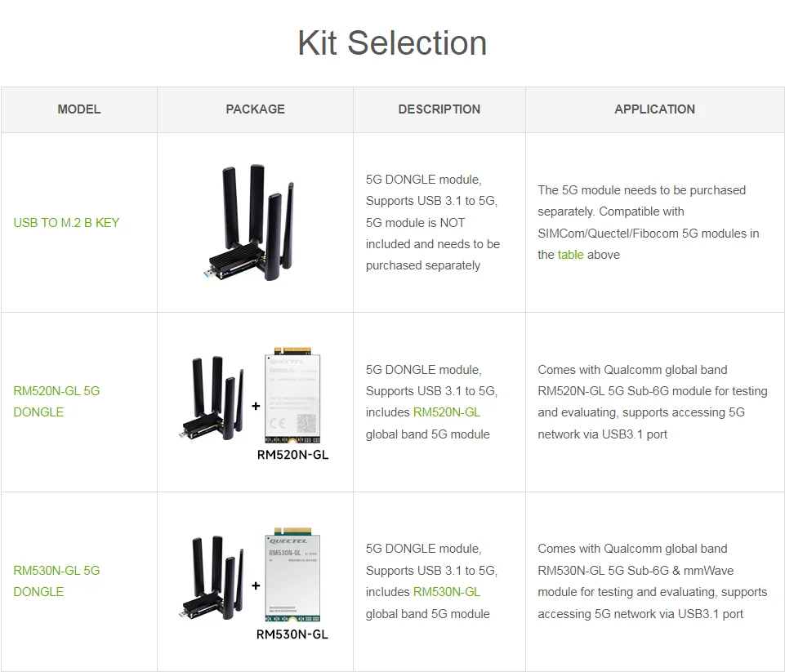Open RM520N-GL link in description column
This screenshot has width=785, height=672.
tap(447, 412)
